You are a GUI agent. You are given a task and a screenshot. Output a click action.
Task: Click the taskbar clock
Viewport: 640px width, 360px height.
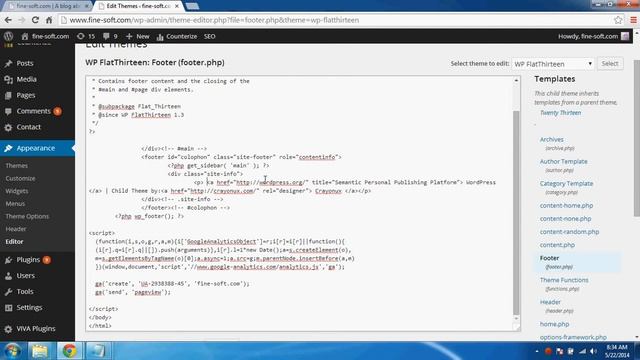pyautogui.click(x=617, y=351)
